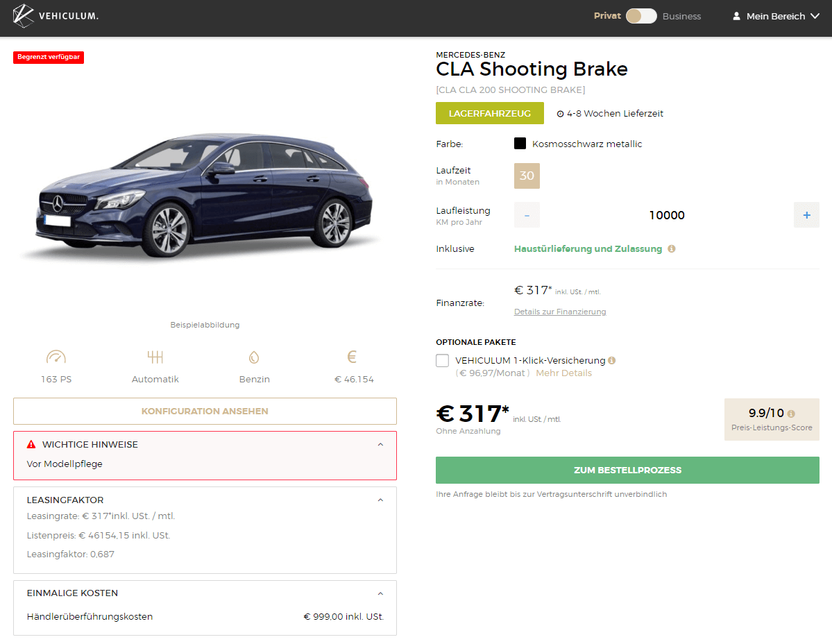This screenshot has height=644, width=832.
Task: Click info icon next to 1-Klick-Versicherung
Action: coord(612,361)
